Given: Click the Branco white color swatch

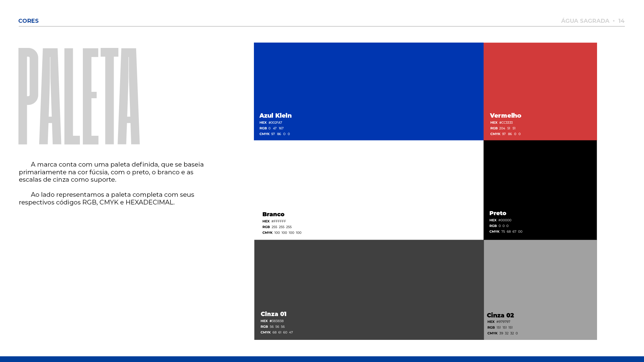Looking at the screenshot, I should click(x=369, y=190).
